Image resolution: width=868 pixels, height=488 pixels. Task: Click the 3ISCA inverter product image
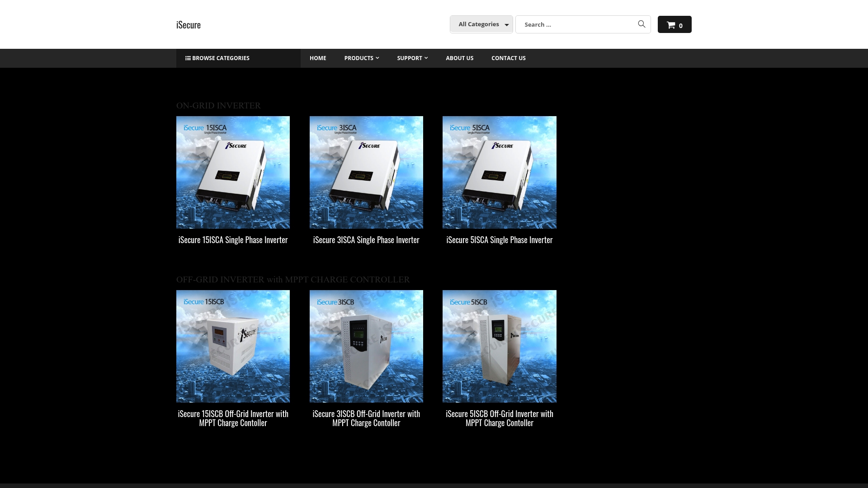tap(366, 172)
